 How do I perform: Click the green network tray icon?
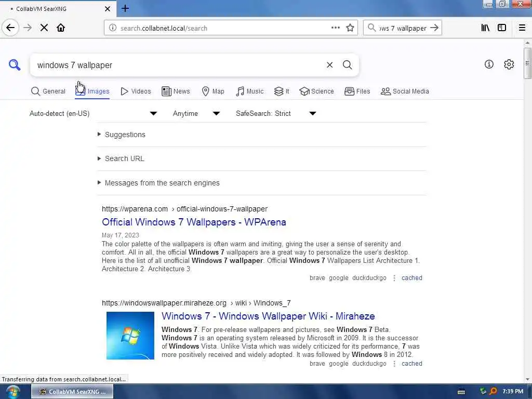[x=483, y=391]
